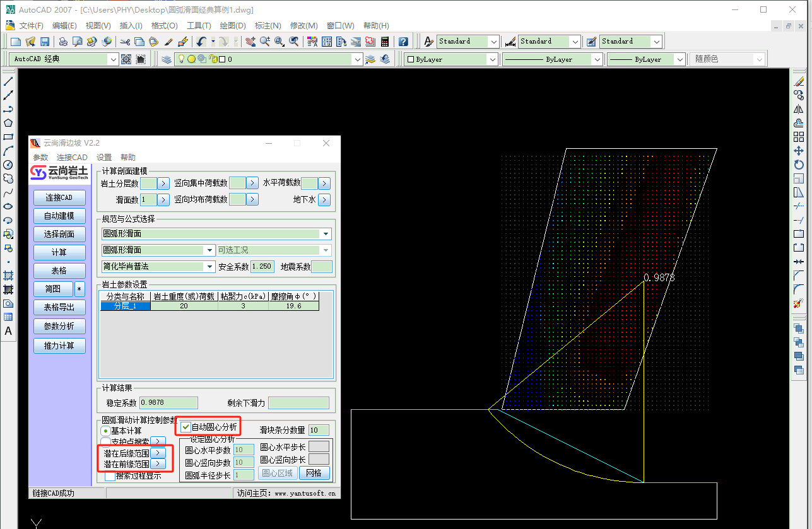Open the calculator icon in toolbar
The height and width of the screenshot is (529, 812).
tap(385, 42)
